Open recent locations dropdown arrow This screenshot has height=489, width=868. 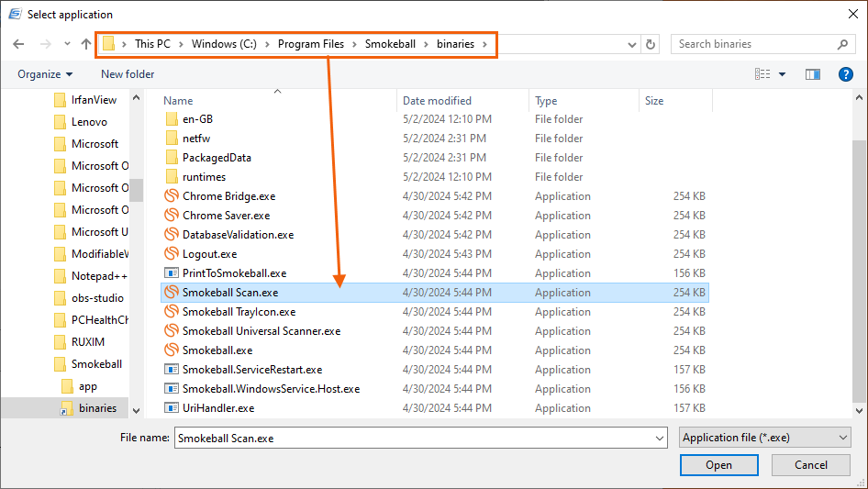[x=67, y=44]
